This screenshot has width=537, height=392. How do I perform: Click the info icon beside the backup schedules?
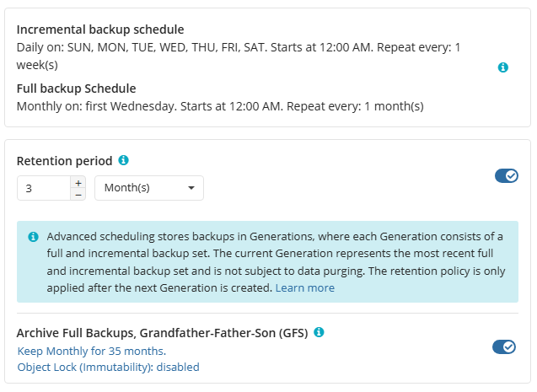(503, 67)
